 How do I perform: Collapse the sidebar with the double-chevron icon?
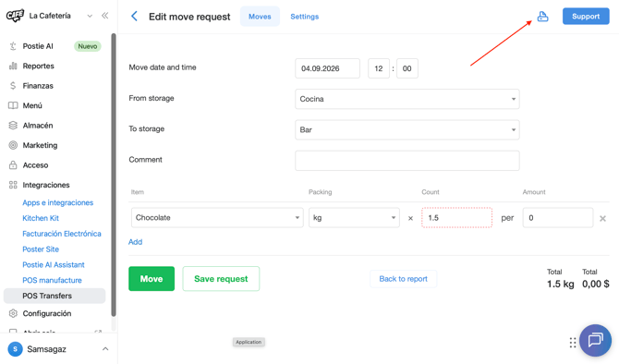(104, 16)
